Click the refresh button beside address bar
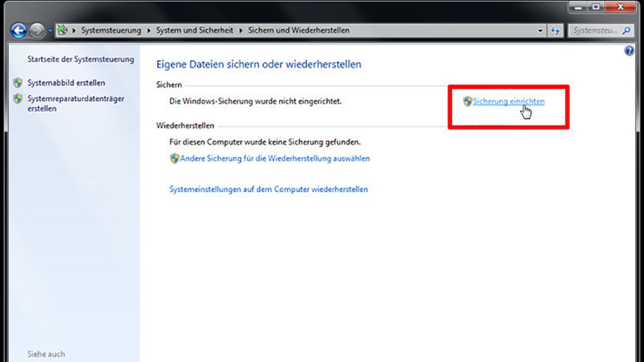The height and width of the screenshot is (362, 644). coord(555,31)
